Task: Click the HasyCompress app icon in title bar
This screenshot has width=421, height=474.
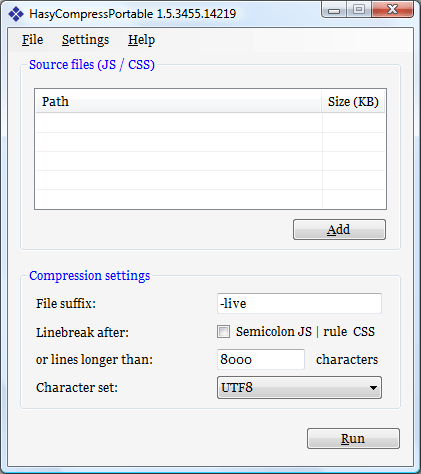Action: click(16, 14)
